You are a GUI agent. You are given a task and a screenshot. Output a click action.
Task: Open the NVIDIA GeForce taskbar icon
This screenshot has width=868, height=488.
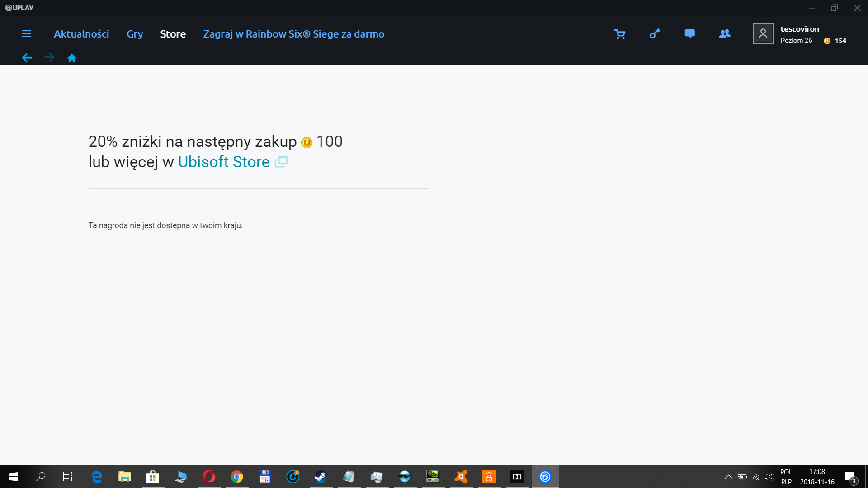coord(433,477)
